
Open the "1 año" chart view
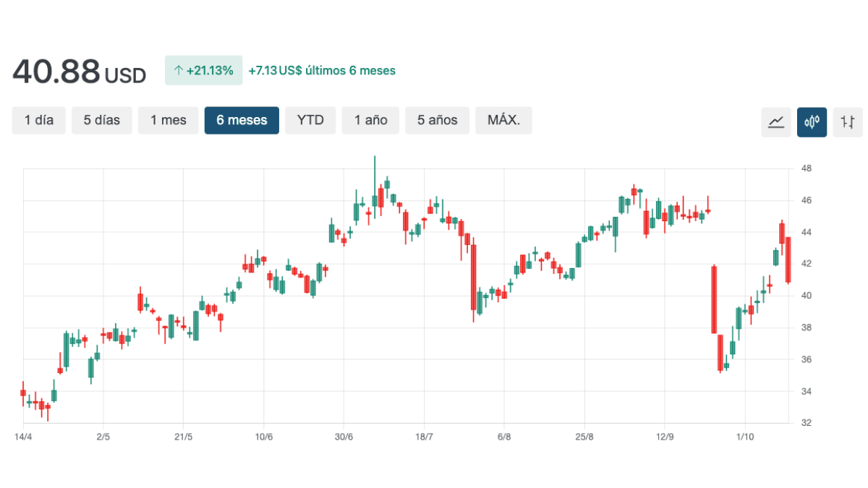pos(370,120)
